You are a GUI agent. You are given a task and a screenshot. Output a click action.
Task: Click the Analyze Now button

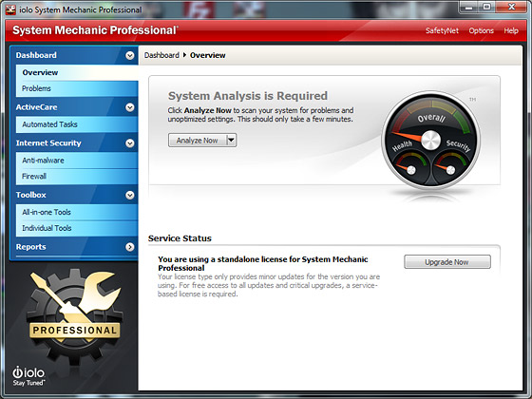pos(198,141)
